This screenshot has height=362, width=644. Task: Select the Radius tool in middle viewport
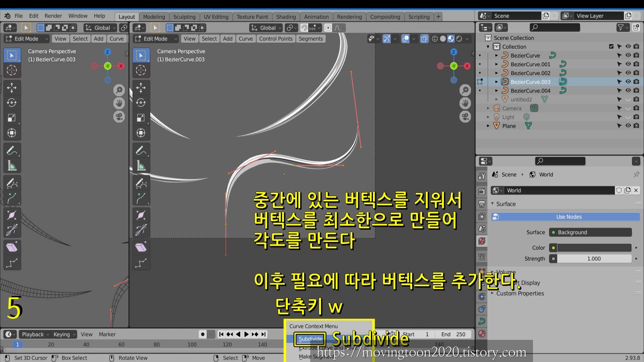click(141, 215)
